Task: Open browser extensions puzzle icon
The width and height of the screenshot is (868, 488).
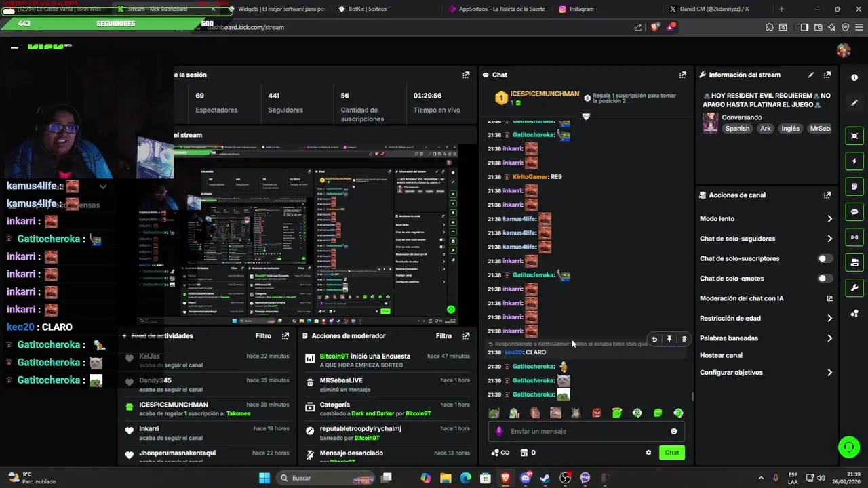Action: coord(769,27)
